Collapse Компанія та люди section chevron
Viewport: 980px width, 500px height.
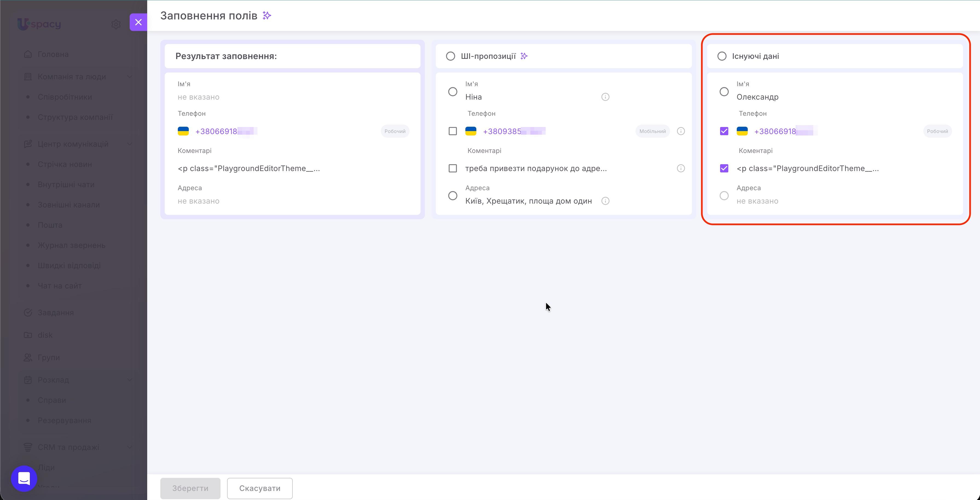point(130,76)
